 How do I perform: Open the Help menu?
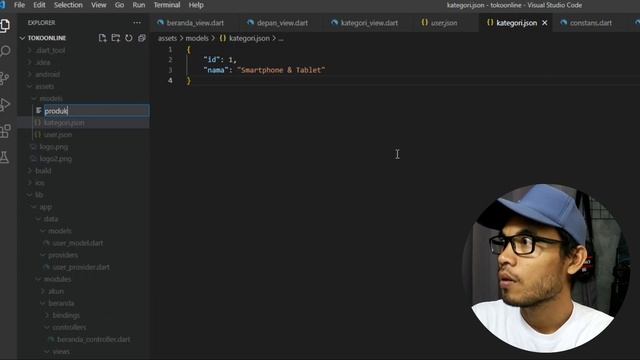coord(196,5)
